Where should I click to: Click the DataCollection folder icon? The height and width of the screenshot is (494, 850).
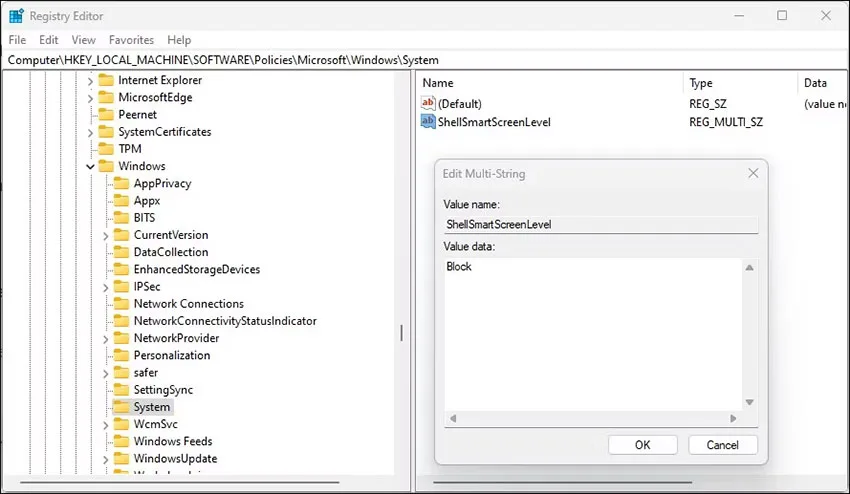click(x=121, y=252)
